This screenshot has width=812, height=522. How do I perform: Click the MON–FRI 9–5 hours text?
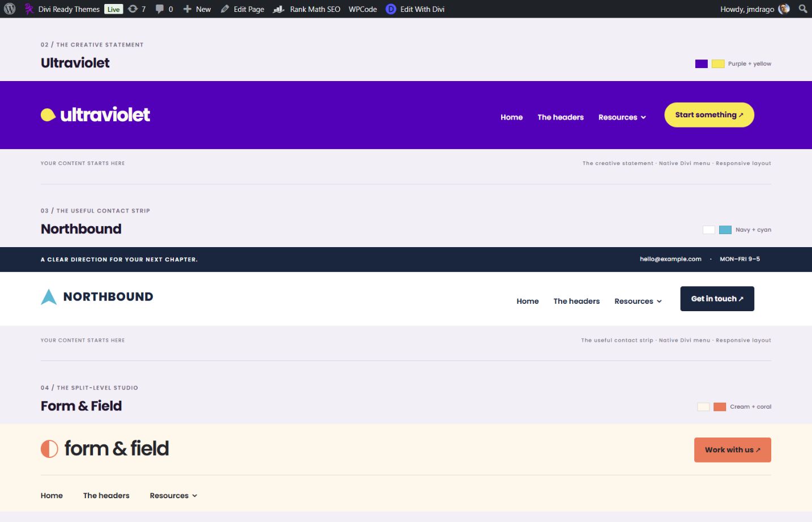(740, 259)
